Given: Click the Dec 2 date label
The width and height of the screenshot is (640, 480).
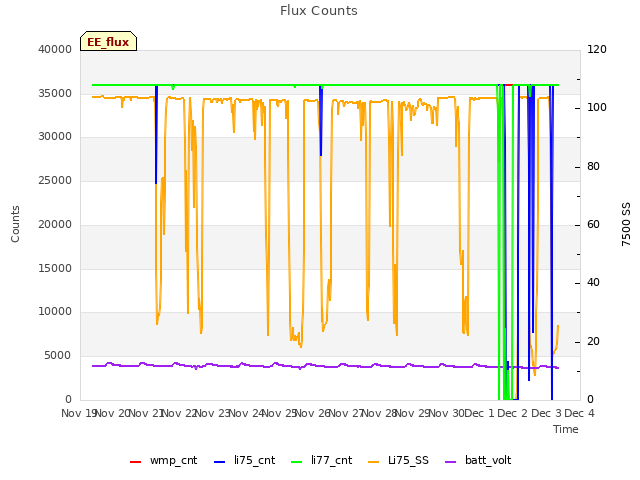Looking at the screenshot, I should (513, 413).
